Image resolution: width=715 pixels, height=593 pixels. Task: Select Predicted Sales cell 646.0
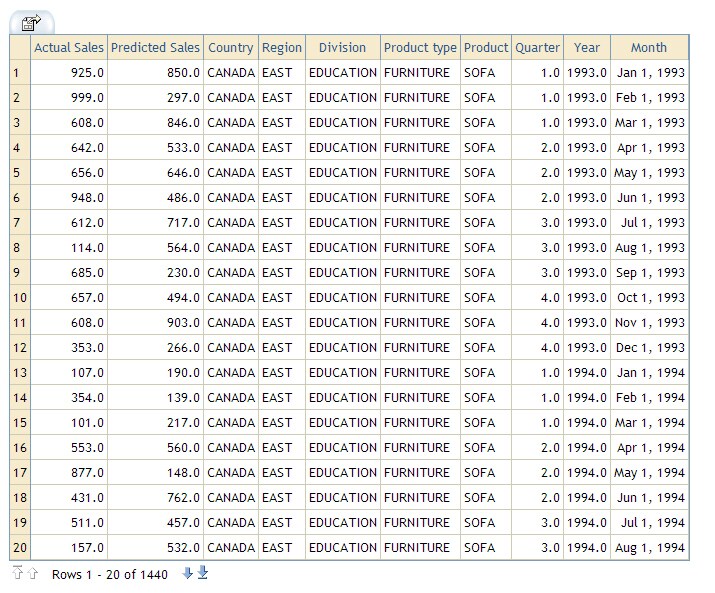(x=155, y=172)
